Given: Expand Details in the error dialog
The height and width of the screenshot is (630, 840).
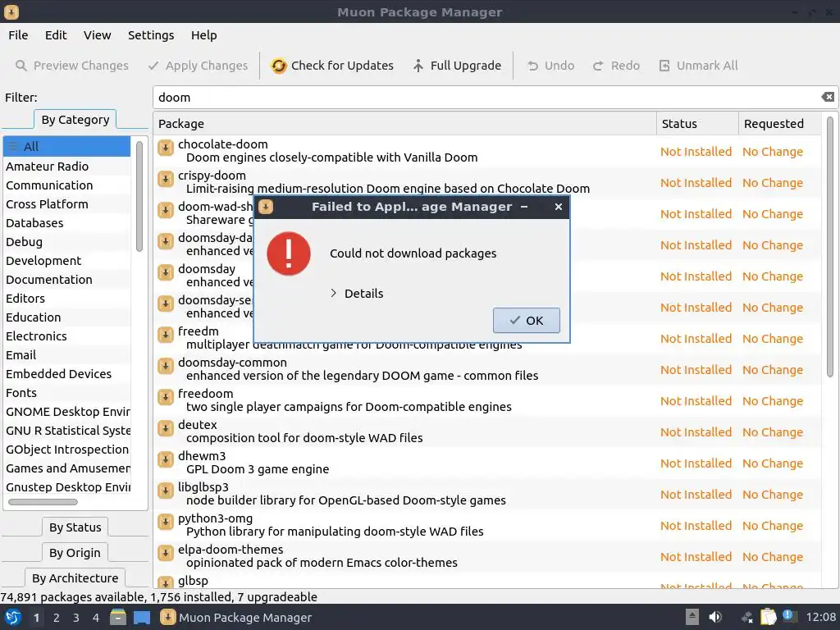Looking at the screenshot, I should tap(357, 293).
